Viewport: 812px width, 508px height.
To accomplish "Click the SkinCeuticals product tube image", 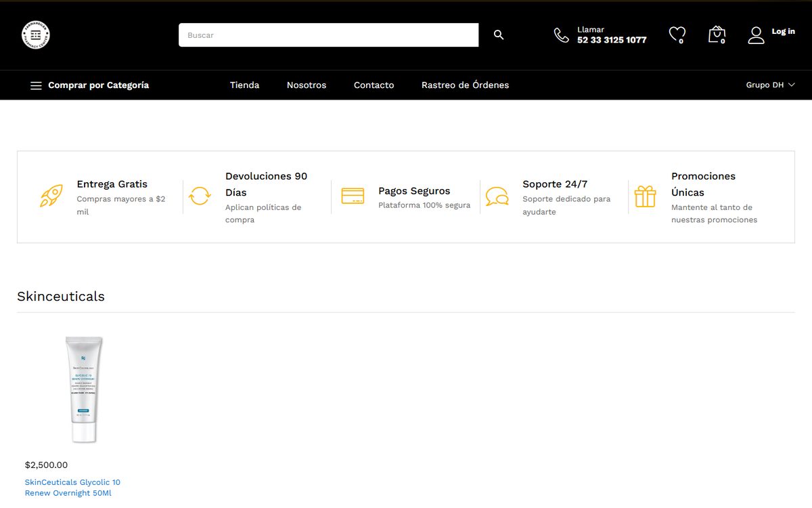I will pos(84,389).
